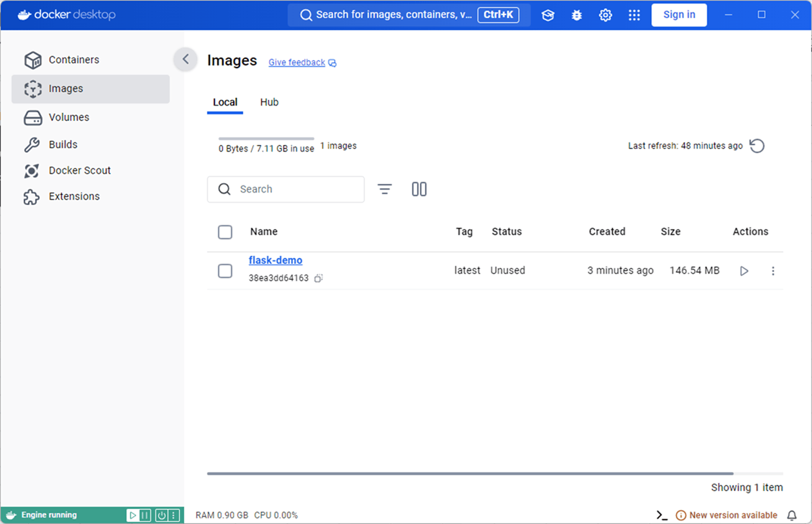Open Docker Desktop settings gear
The height and width of the screenshot is (524, 812).
(606, 15)
